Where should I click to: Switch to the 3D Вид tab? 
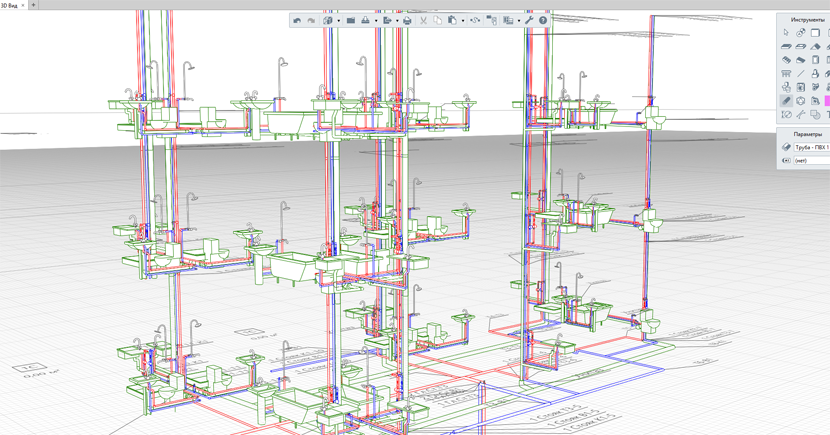click(9, 5)
